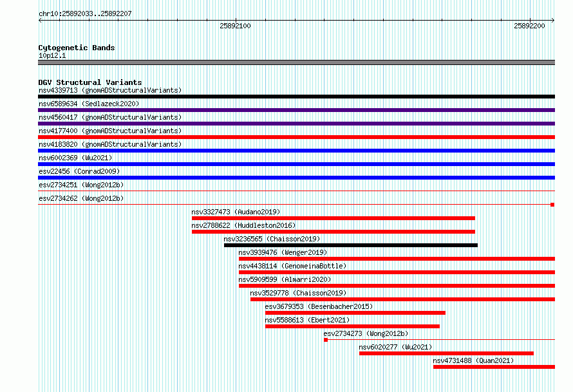573x392 pixels.
Task: Click the chr10:25892033..25892207 region label
Action: pyautogui.click(x=85, y=14)
